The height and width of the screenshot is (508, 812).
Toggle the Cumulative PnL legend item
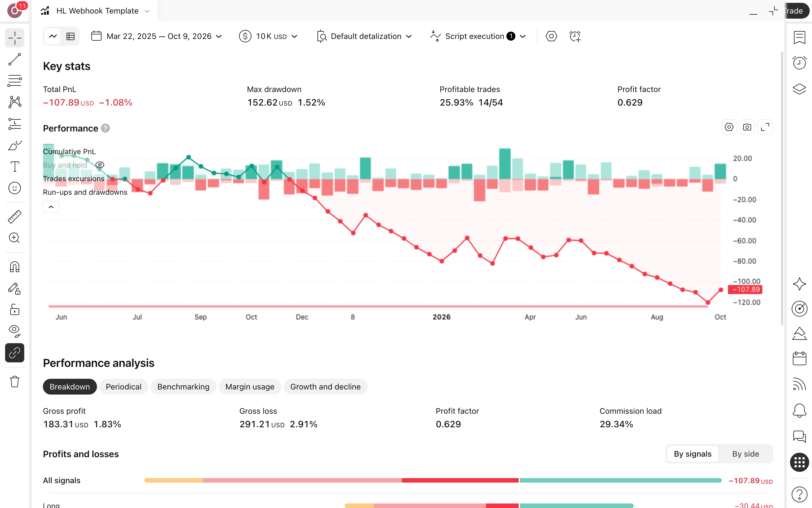69,152
